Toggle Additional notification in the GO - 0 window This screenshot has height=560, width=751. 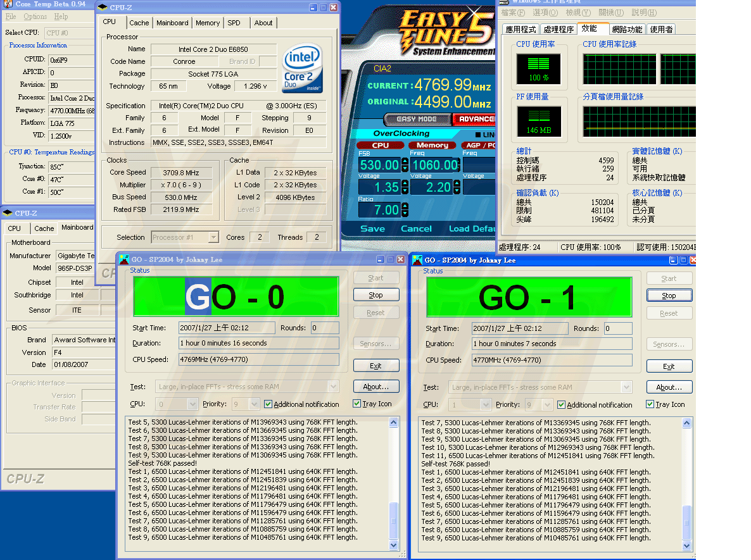(x=268, y=404)
